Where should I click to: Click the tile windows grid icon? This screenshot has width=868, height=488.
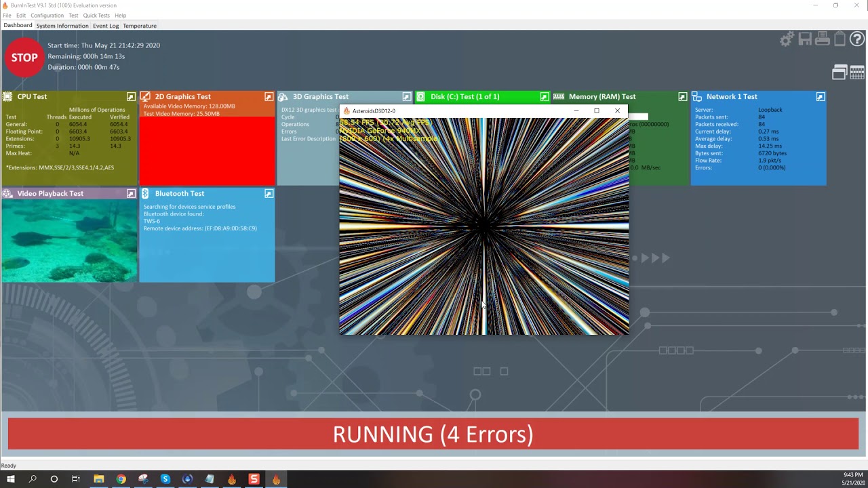coord(857,72)
